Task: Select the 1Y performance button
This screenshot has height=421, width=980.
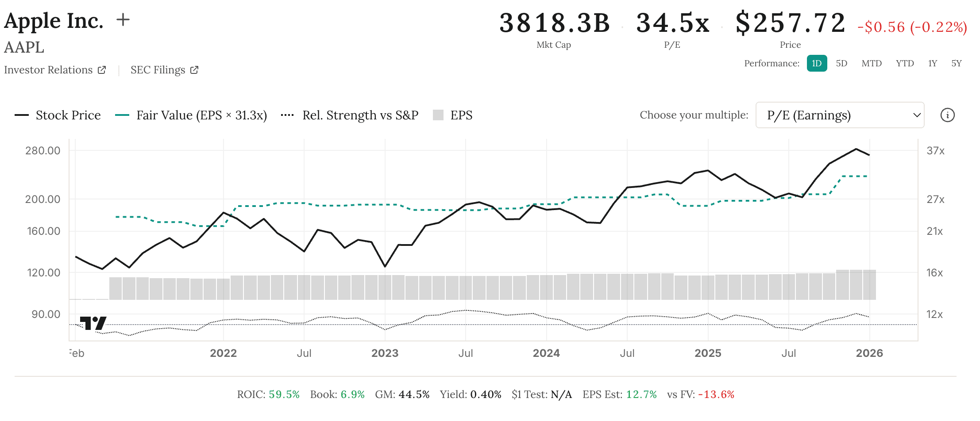Action: pos(932,63)
